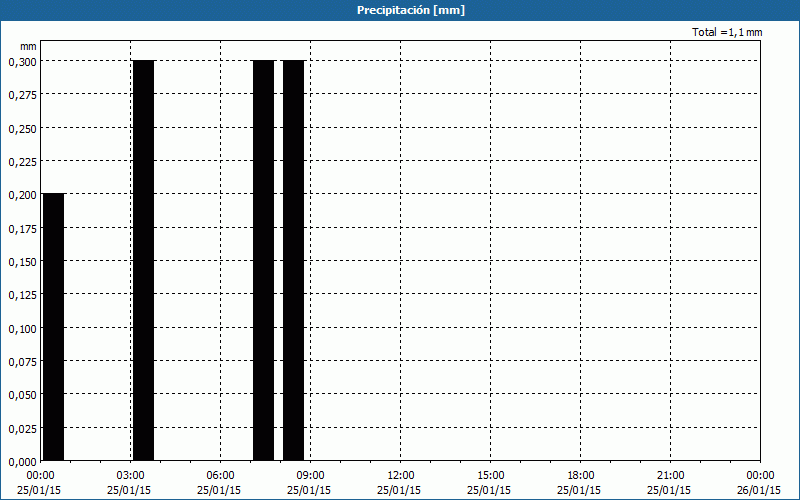Select the 12:00 time label
This screenshot has height=500, width=800.
[x=401, y=476]
